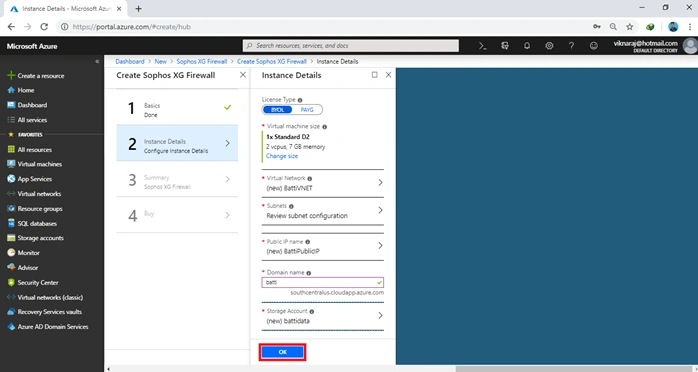Click Dashboard breadcrumb link
Screen dimensions: 698x372
coord(130,61)
